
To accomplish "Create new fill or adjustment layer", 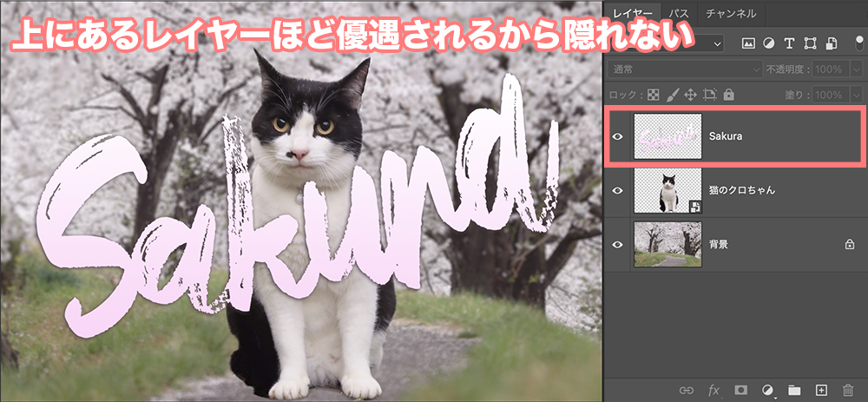I will point(768,391).
